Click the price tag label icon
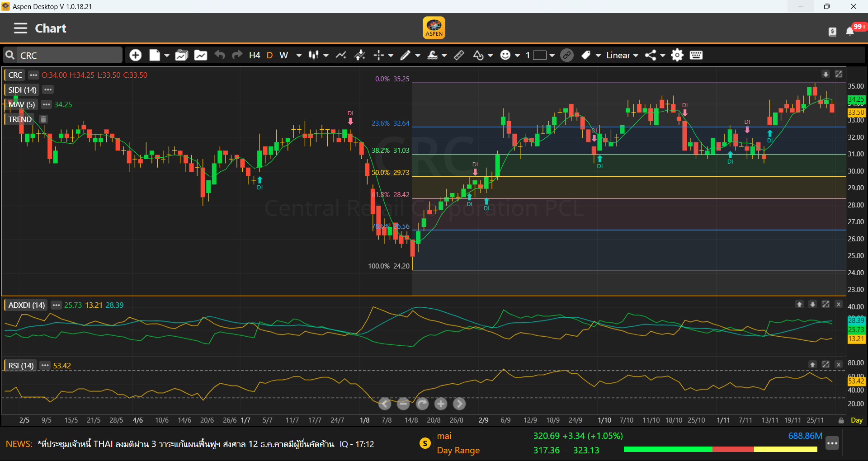This screenshot has height=461, width=868. coord(586,55)
